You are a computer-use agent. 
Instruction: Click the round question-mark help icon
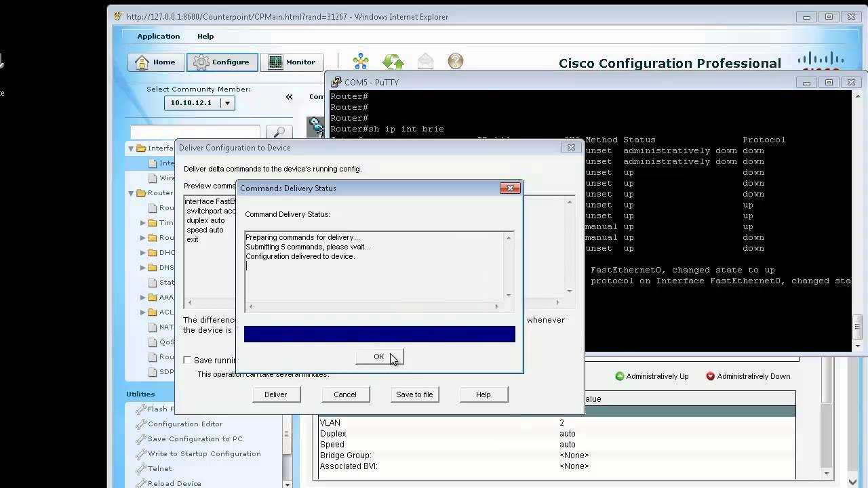[x=456, y=62]
